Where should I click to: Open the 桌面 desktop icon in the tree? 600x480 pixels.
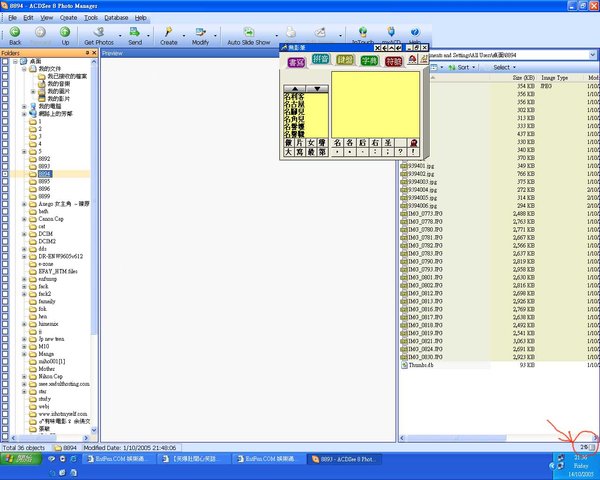point(24,61)
